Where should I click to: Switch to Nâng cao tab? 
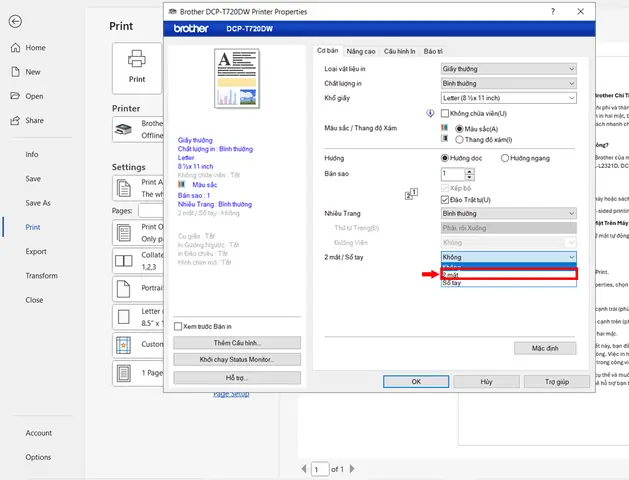point(361,51)
